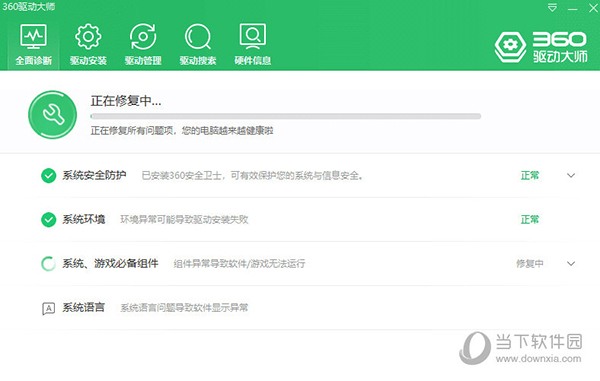Click the repair progress bar
The height and width of the screenshot is (381, 600).
[285, 116]
